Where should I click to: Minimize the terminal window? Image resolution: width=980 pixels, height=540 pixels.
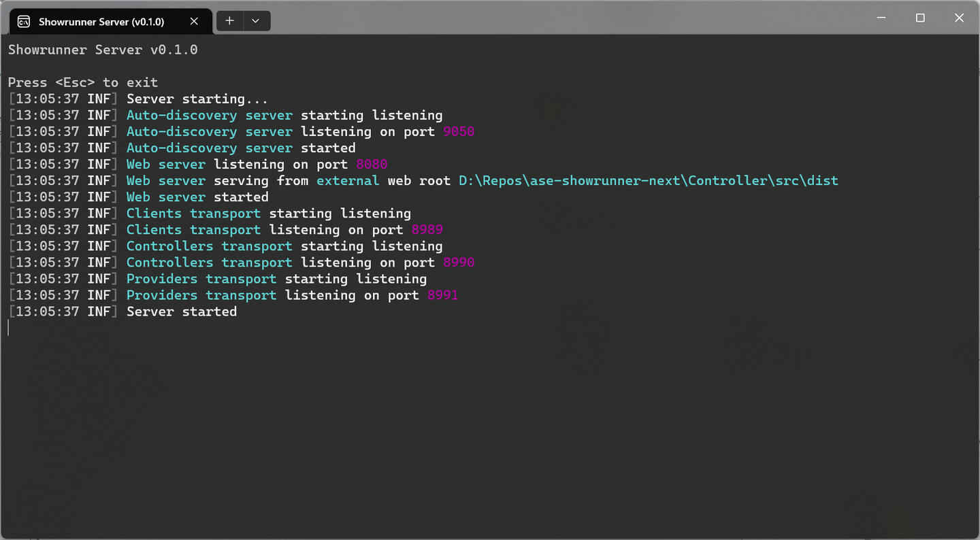[881, 18]
